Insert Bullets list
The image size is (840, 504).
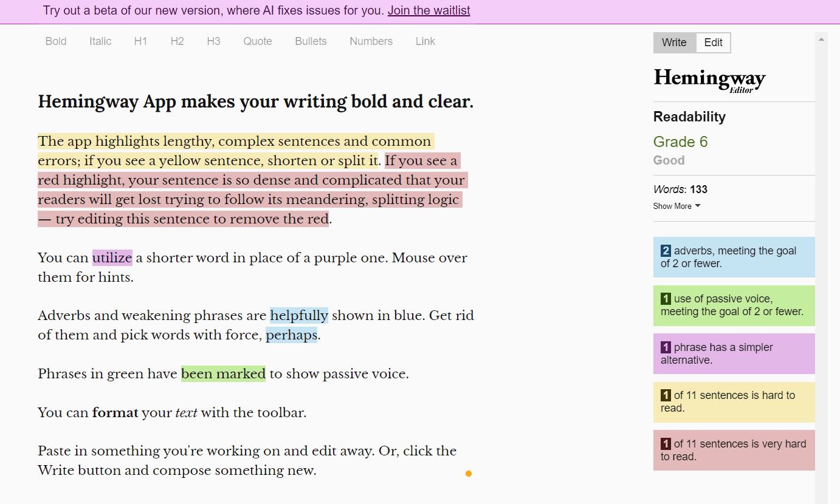click(x=311, y=41)
